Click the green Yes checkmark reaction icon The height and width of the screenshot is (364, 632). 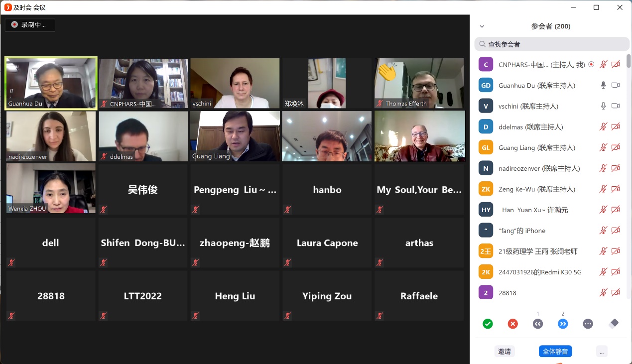click(x=488, y=324)
